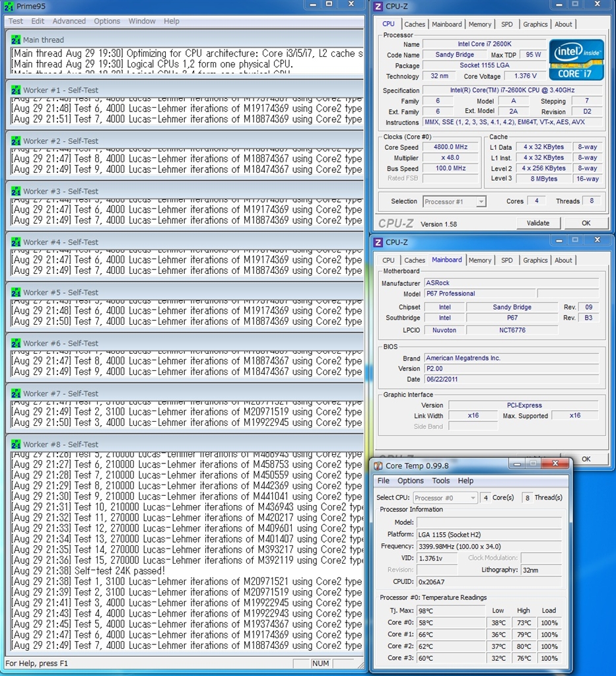This screenshot has height=676, width=616.
Task: Click the Prime95 title bar icon
Action: (x=9, y=5)
